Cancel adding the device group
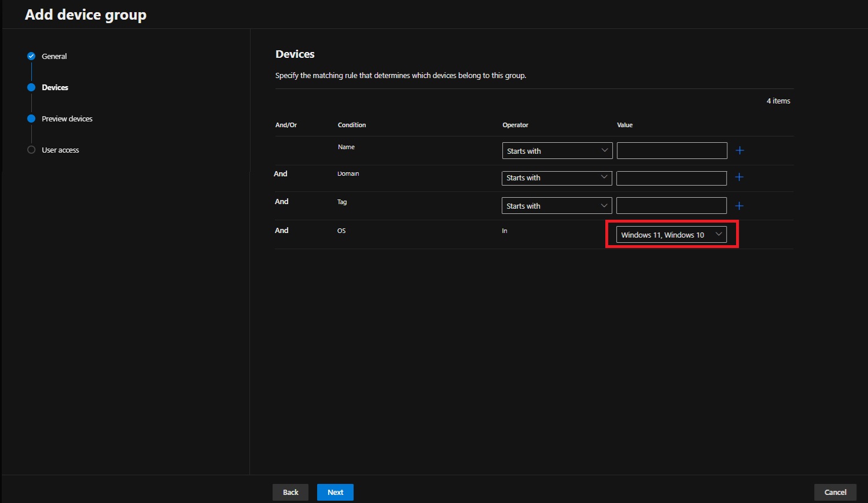The image size is (868, 503). pyautogui.click(x=835, y=492)
